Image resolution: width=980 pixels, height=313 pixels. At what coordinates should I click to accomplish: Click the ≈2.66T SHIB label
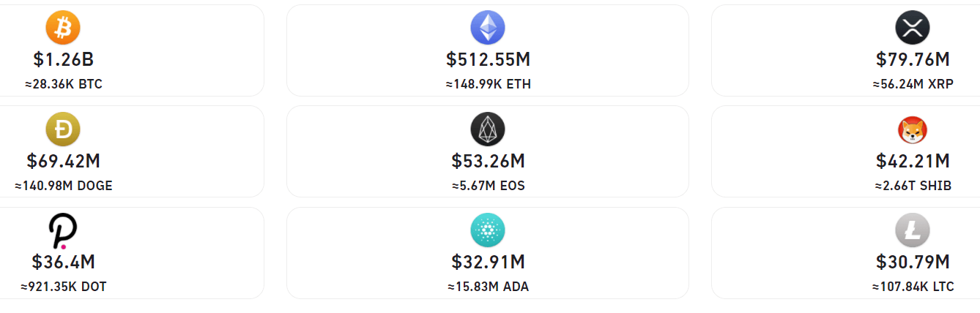click(913, 186)
